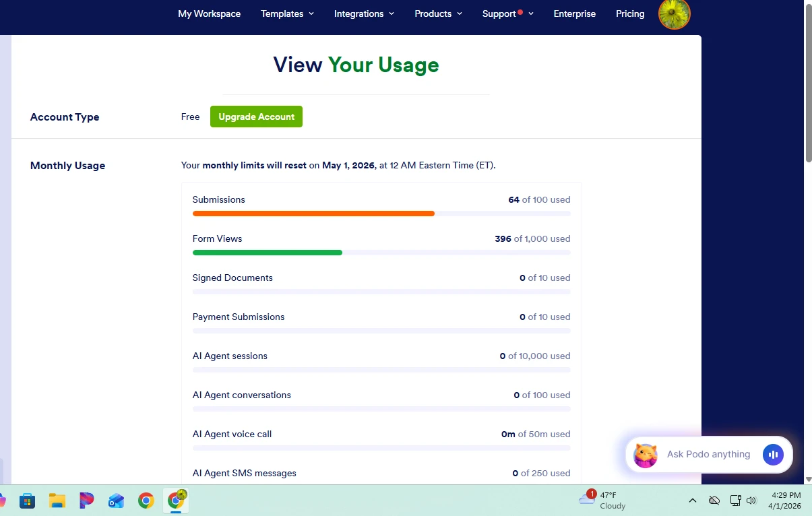
Task: Select the Signed Documents label
Action: [232, 278]
